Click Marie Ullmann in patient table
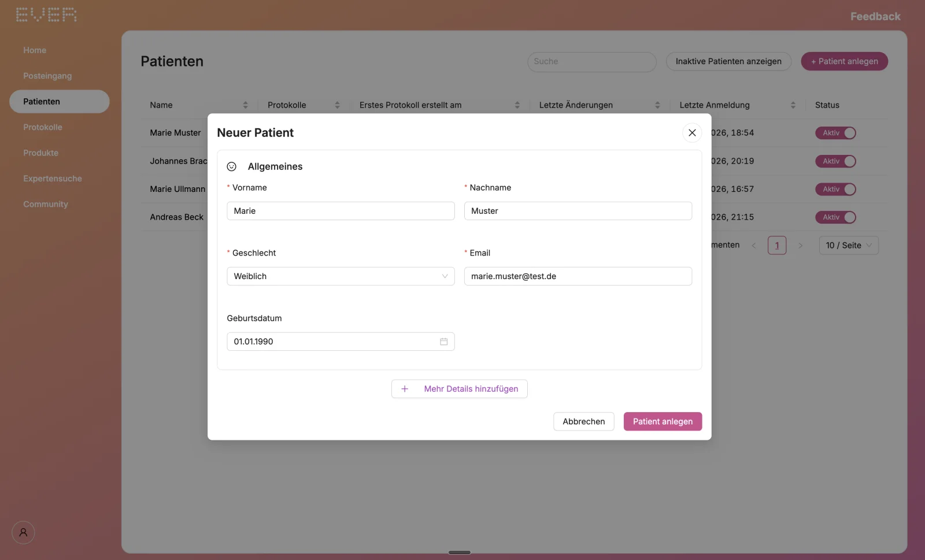Screen dimensions: 925x560 (177, 189)
